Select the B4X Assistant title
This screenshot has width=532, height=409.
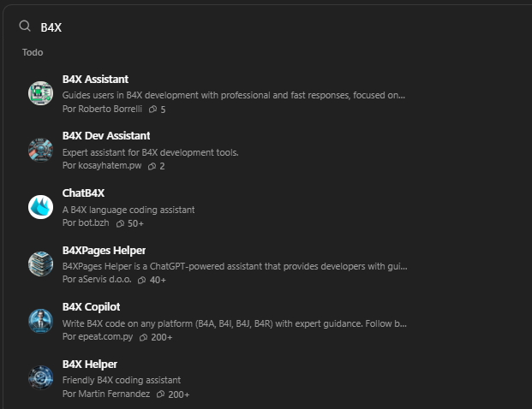pyautogui.click(x=95, y=80)
